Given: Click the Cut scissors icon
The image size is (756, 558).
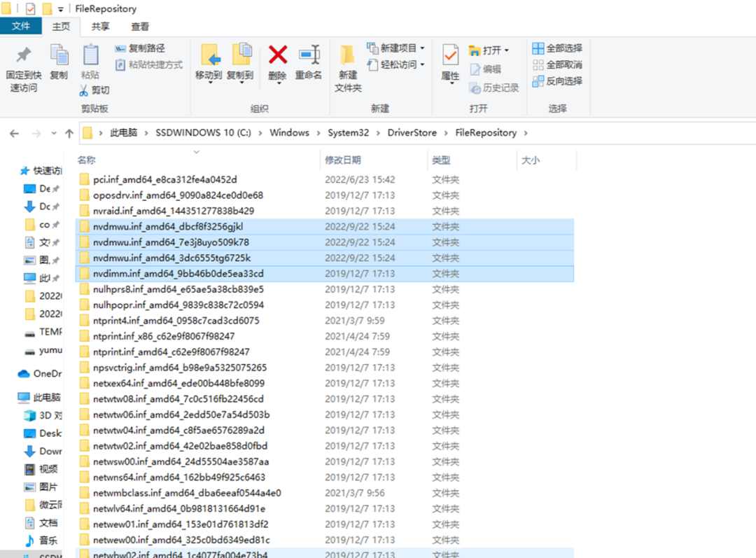Looking at the screenshot, I should click(83, 90).
